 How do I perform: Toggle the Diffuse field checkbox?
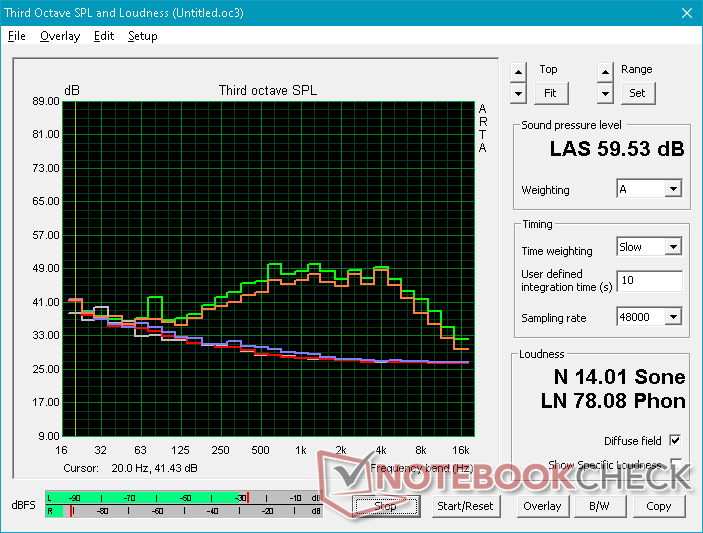point(675,441)
